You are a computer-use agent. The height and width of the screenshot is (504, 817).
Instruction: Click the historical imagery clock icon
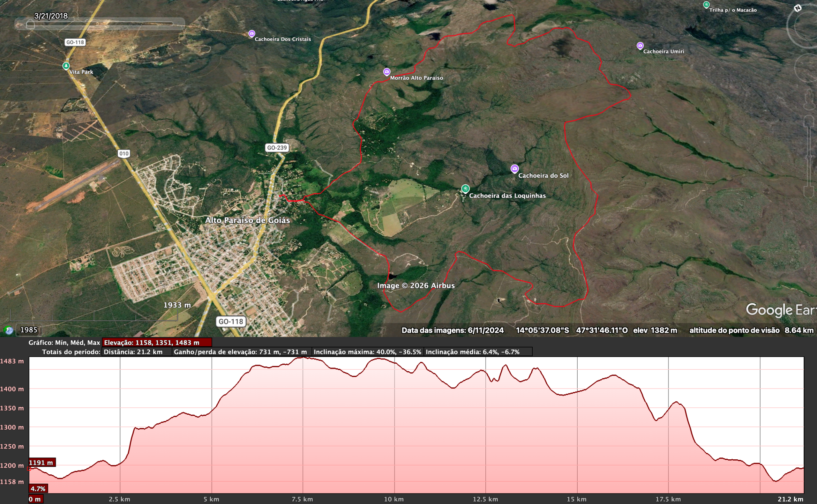8,330
